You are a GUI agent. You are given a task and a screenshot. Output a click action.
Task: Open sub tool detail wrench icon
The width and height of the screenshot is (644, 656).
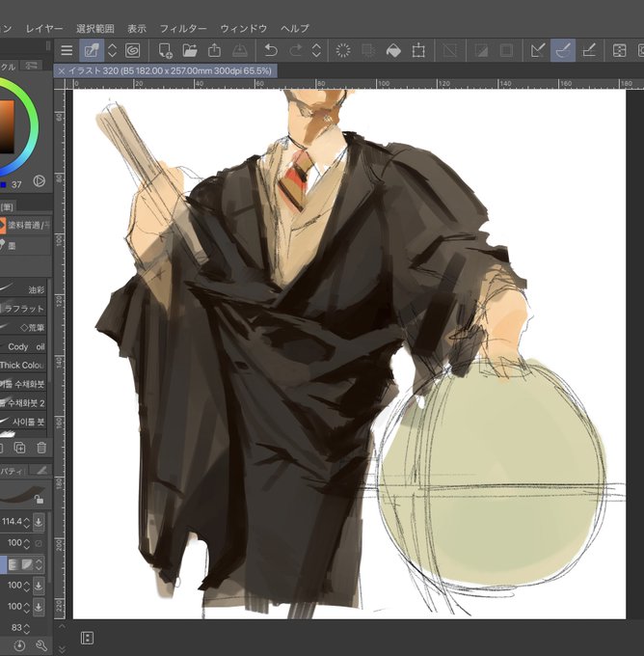click(x=41, y=645)
